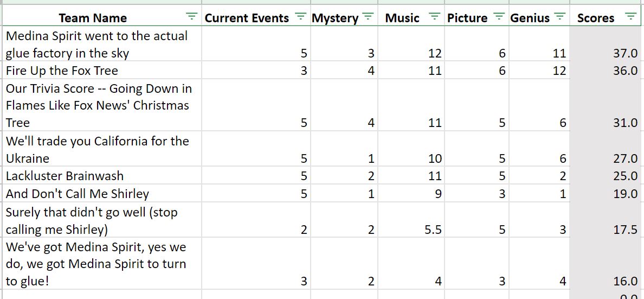
Task: Click the Scores header text
Action: [x=596, y=18]
